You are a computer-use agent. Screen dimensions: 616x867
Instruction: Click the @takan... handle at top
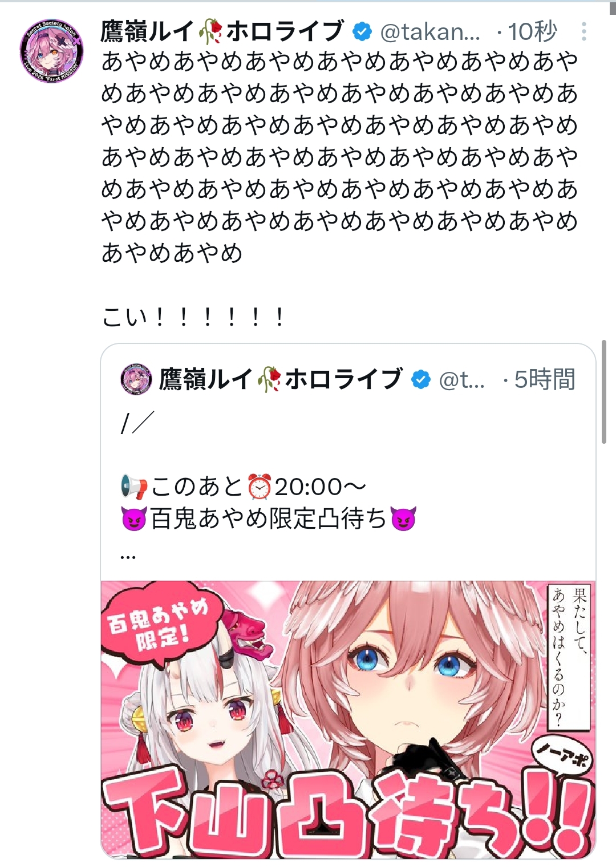430,32
